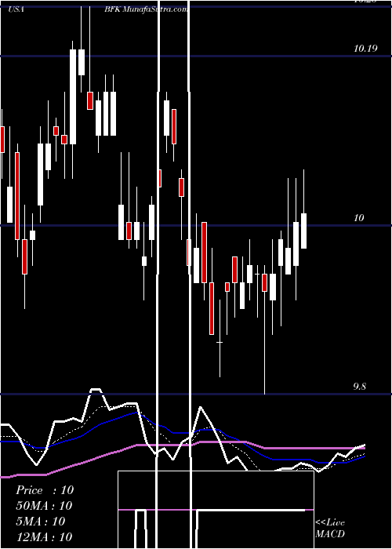Screen dimensions: 392x549
Task: Click the 10.19 price axis label
Action: (x=365, y=49)
